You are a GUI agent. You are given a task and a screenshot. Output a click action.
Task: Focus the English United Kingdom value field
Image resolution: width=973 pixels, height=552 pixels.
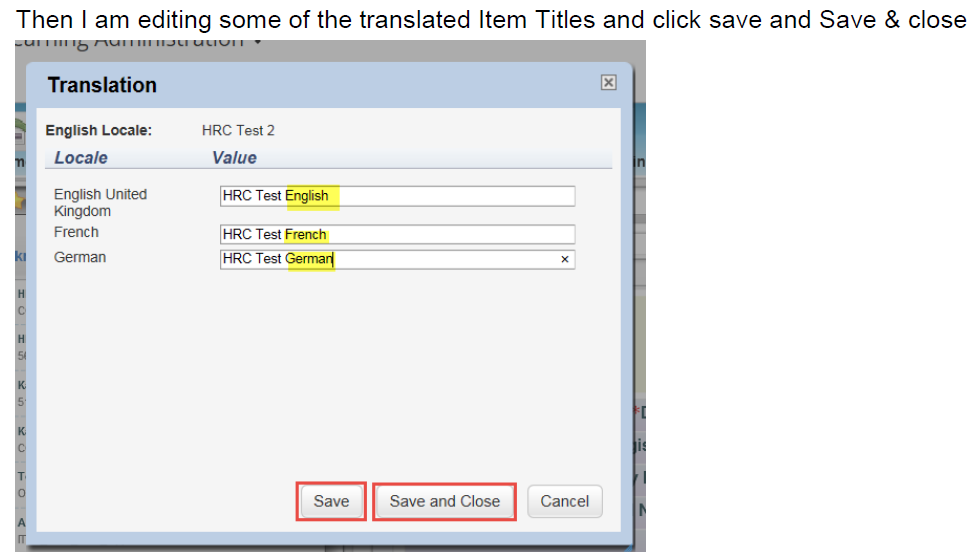397,196
